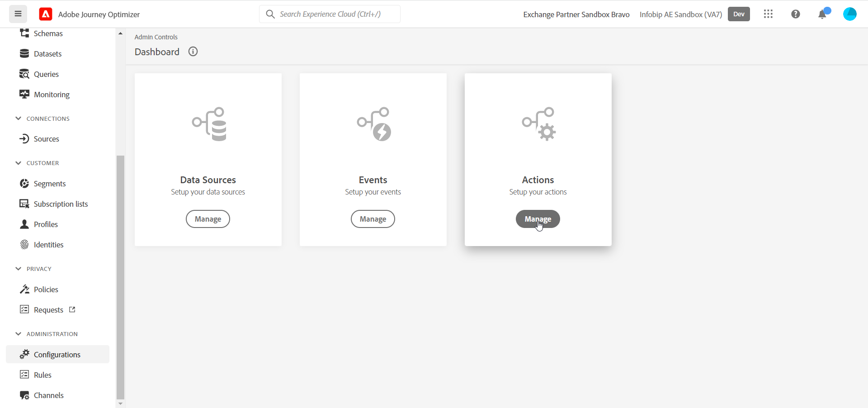The width and height of the screenshot is (868, 408).
Task: Click the Dev sandbox type badge
Action: 739,14
